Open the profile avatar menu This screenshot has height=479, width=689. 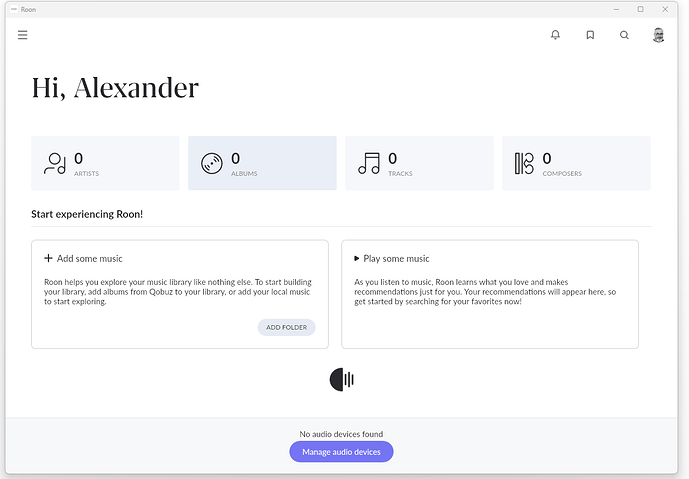click(x=658, y=35)
